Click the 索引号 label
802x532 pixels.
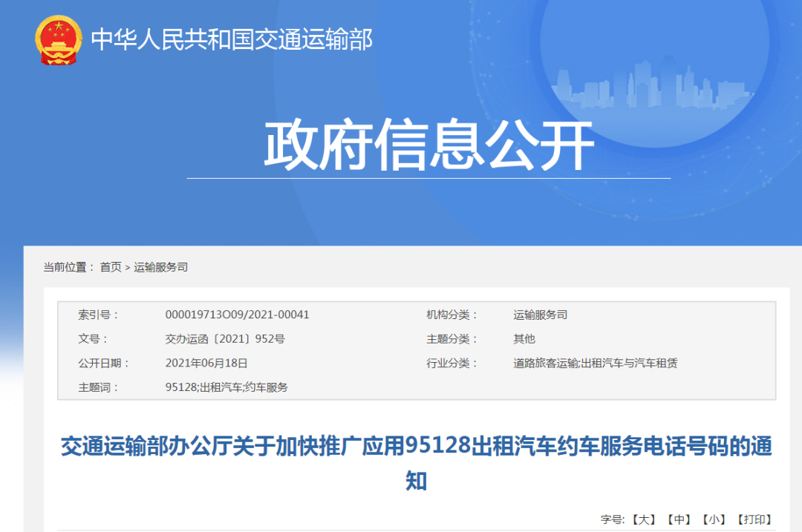point(98,315)
